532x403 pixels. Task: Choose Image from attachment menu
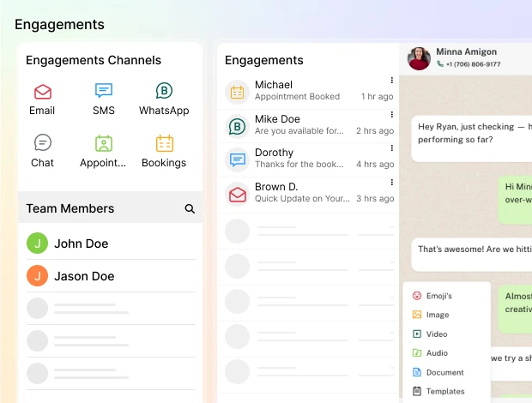(x=431, y=315)
